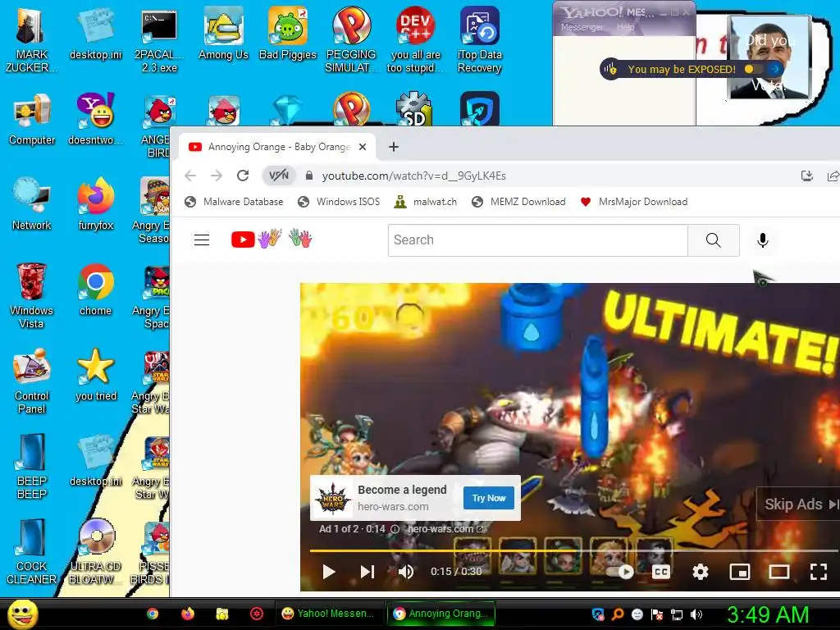Open the Malware Database bookmark
The width and height of the screenshot is (840, 630).
234,202
